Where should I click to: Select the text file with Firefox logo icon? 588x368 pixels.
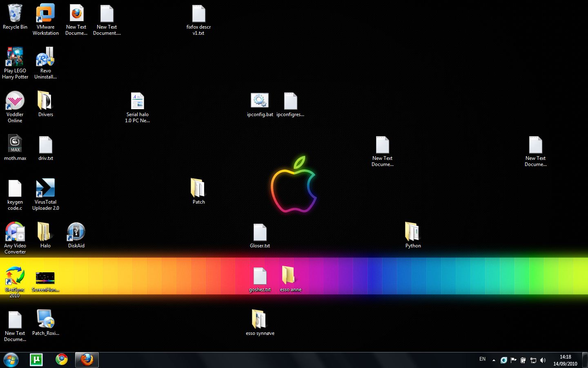tap(76, 20)
